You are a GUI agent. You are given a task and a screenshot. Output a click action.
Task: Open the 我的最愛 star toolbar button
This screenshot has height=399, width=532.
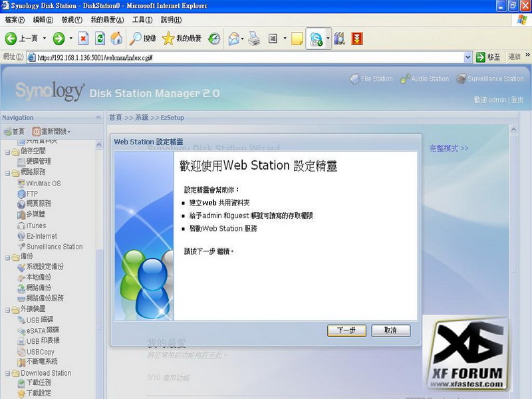tap(182, 39)
